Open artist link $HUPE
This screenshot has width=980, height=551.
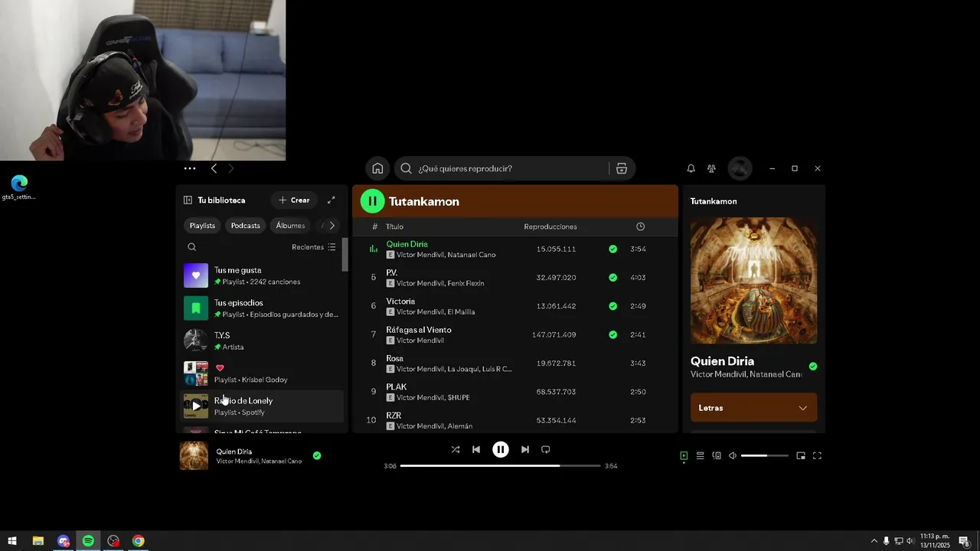tap(459, 398)
